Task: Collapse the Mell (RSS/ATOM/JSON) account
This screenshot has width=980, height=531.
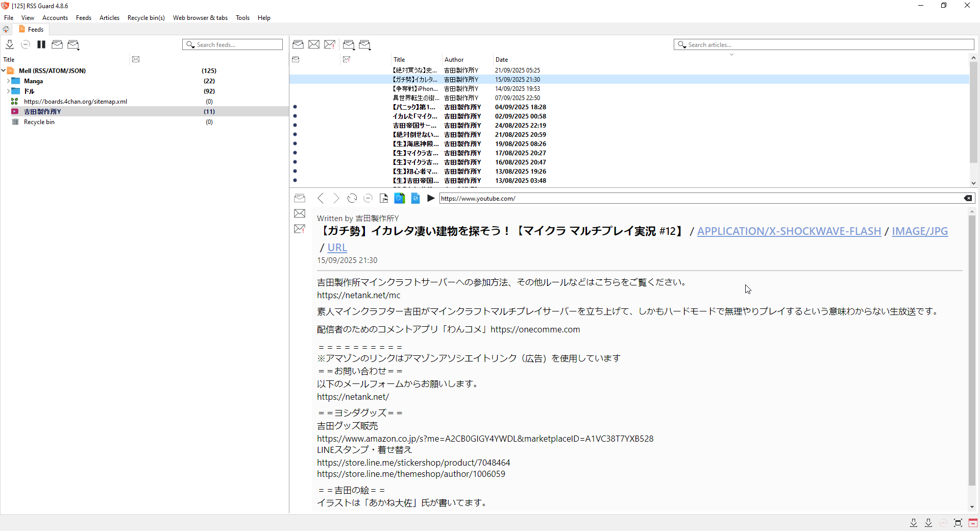Action: pos(4,70)
